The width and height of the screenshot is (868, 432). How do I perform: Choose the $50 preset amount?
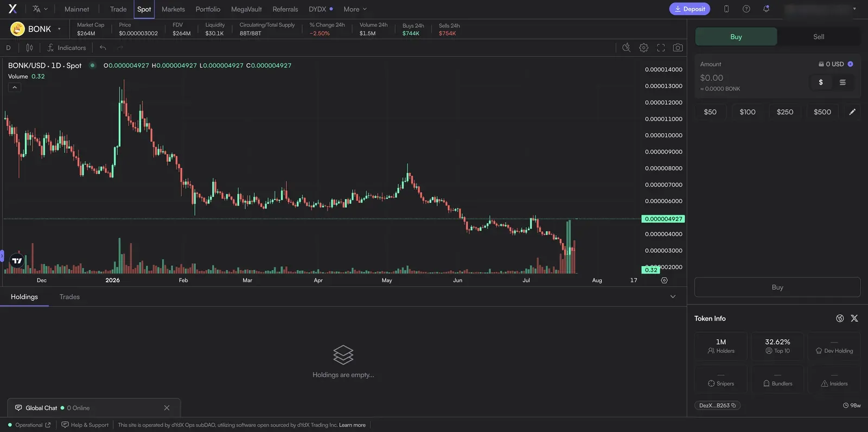710,112
